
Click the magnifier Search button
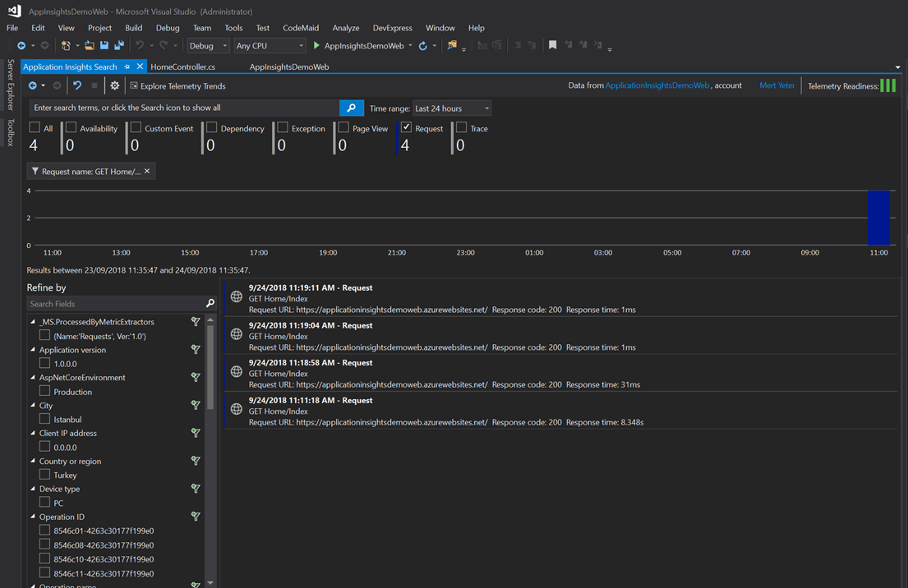click(352, 108)
